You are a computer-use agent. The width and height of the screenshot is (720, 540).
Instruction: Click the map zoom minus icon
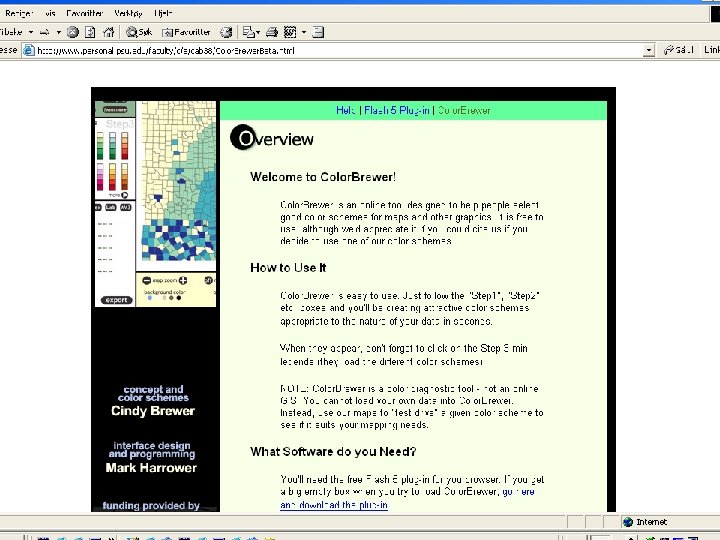(146, 280)
